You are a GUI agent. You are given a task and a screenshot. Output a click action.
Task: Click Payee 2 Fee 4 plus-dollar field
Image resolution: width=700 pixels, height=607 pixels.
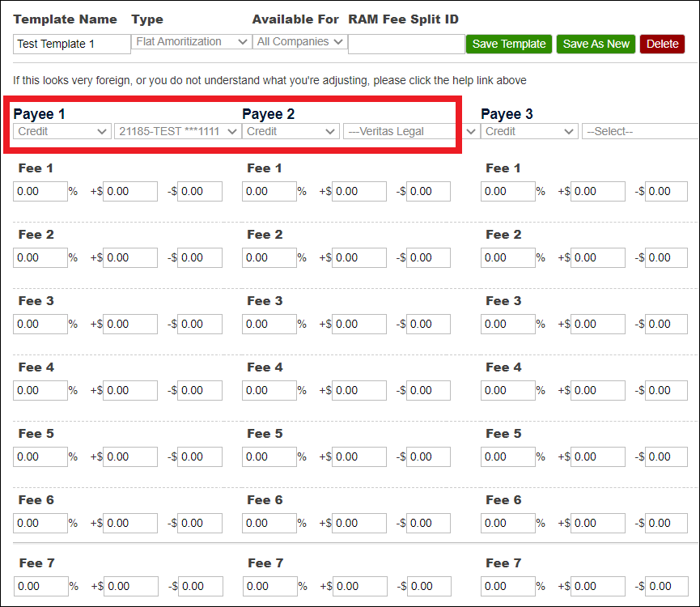coord(358,390)
